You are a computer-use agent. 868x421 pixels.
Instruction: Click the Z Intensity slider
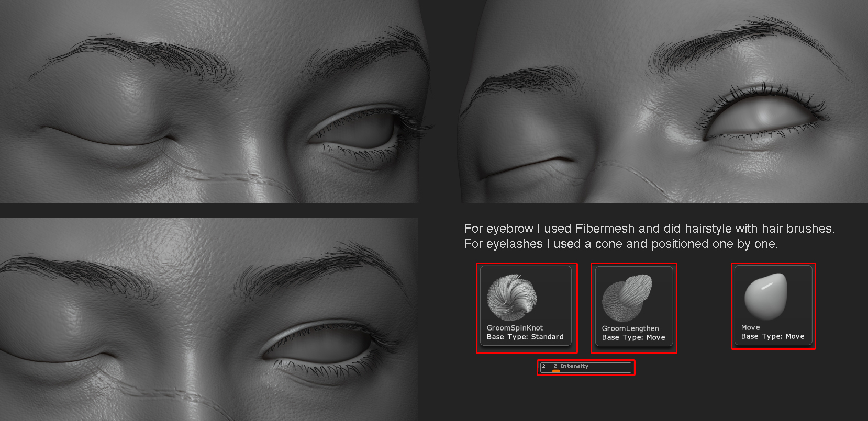pyautogui.click(x=586, y=367)
